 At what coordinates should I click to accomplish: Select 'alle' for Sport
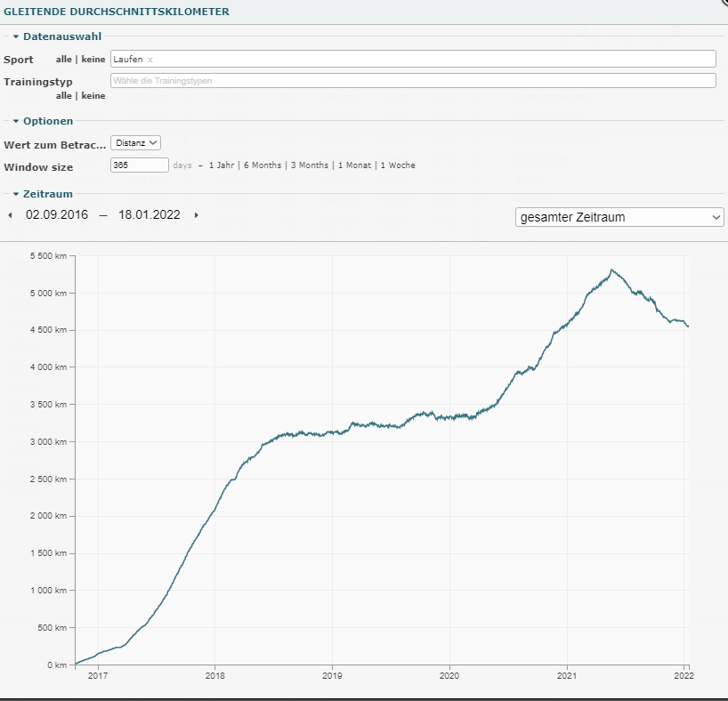63,60
